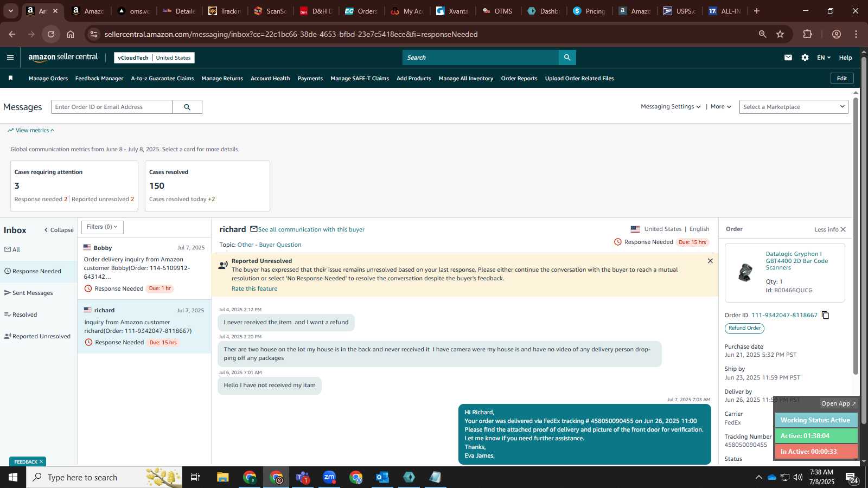Click the browser zoom magnifier icon
Image resolution: width=868 pixels, height=488 pixels.
(762, 34)
